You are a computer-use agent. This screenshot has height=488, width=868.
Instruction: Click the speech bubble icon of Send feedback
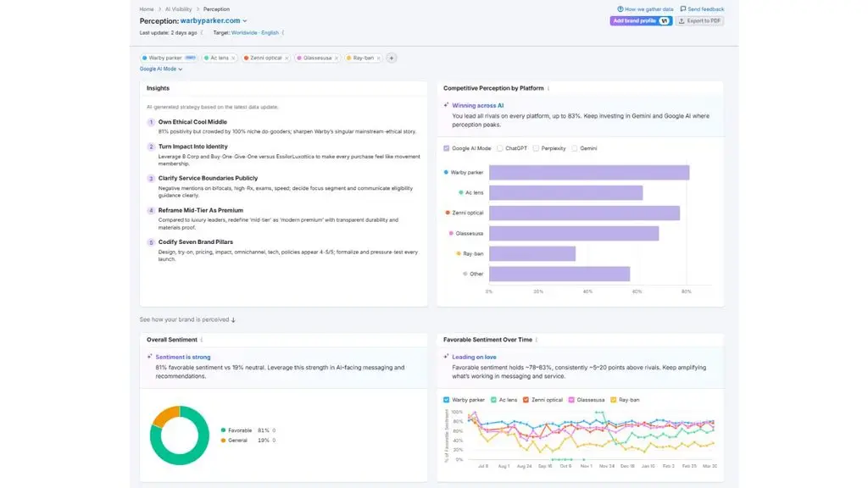[683, 8]
